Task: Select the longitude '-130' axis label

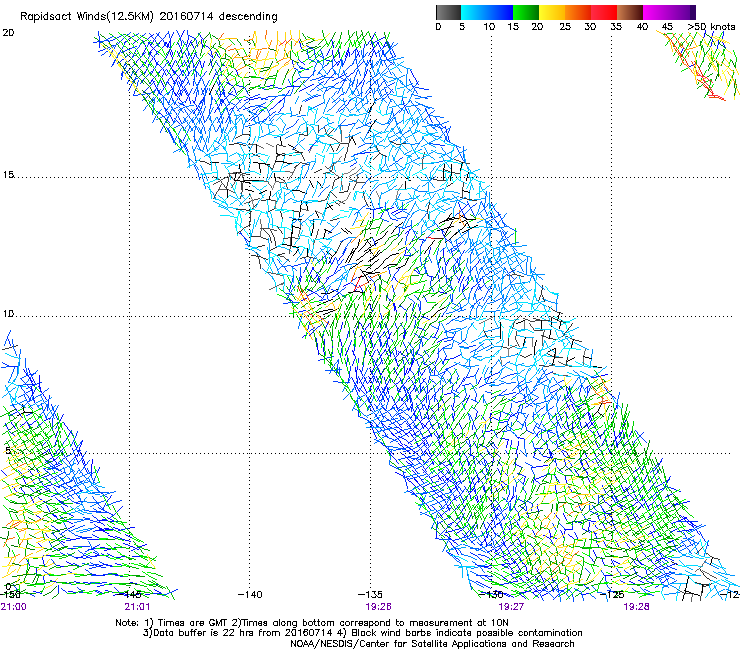Action: 492,594
